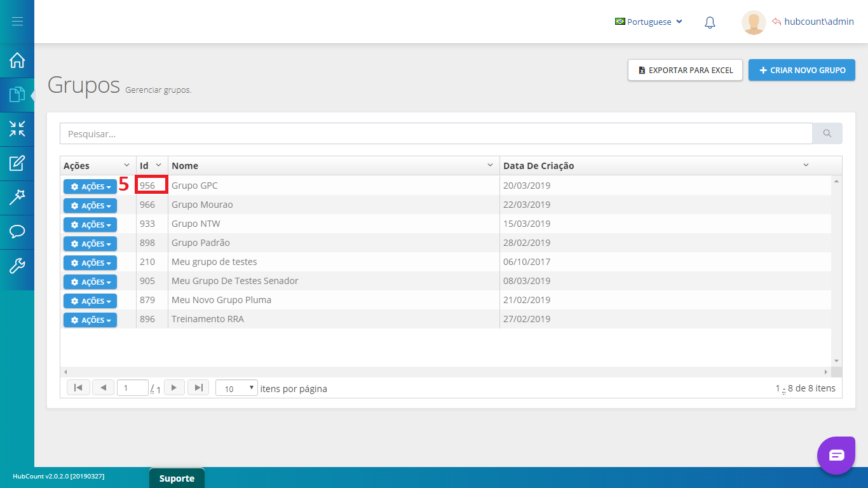
Task: Open Ações dropdown for Meu Grupo De Testes Senador
Action: click(x=90, y=282)
